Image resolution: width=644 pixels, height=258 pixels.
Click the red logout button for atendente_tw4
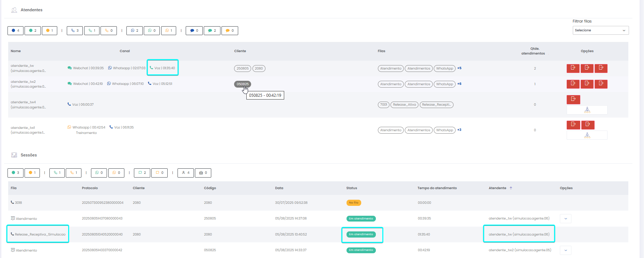pyautogui.click(x=573, y=99)
